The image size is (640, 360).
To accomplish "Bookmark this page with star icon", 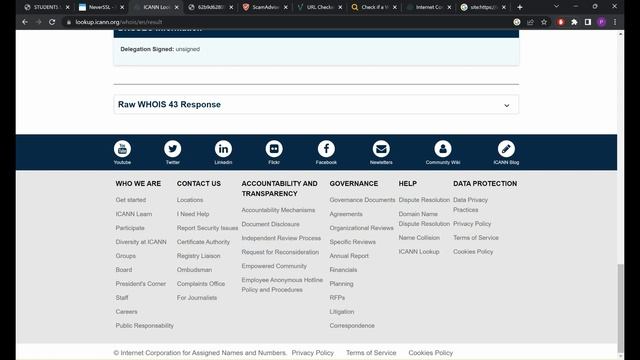I will pos(544,22).
